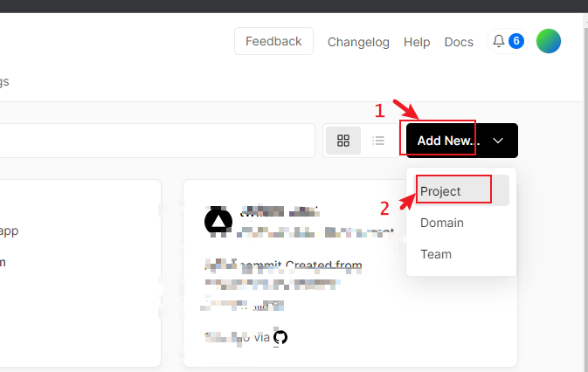588x372 pixels.
Task: Pick Team from the Add New menu
Action: [x=436, y=254]
